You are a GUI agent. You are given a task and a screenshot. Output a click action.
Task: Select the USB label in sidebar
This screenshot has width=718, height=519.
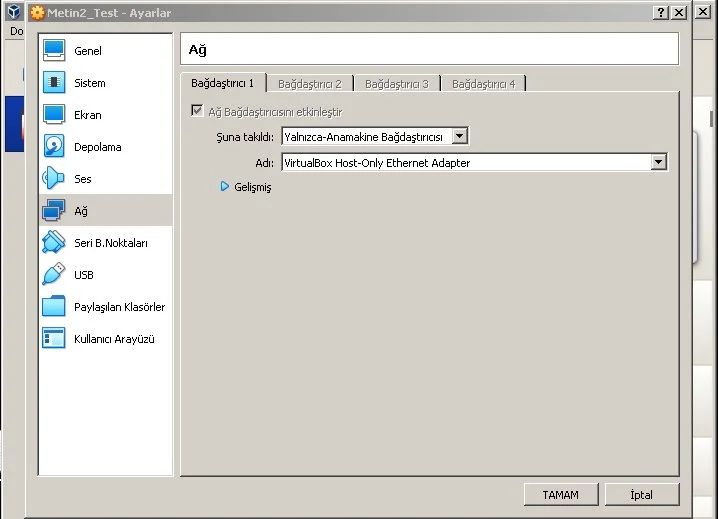[x=84, y=275]
